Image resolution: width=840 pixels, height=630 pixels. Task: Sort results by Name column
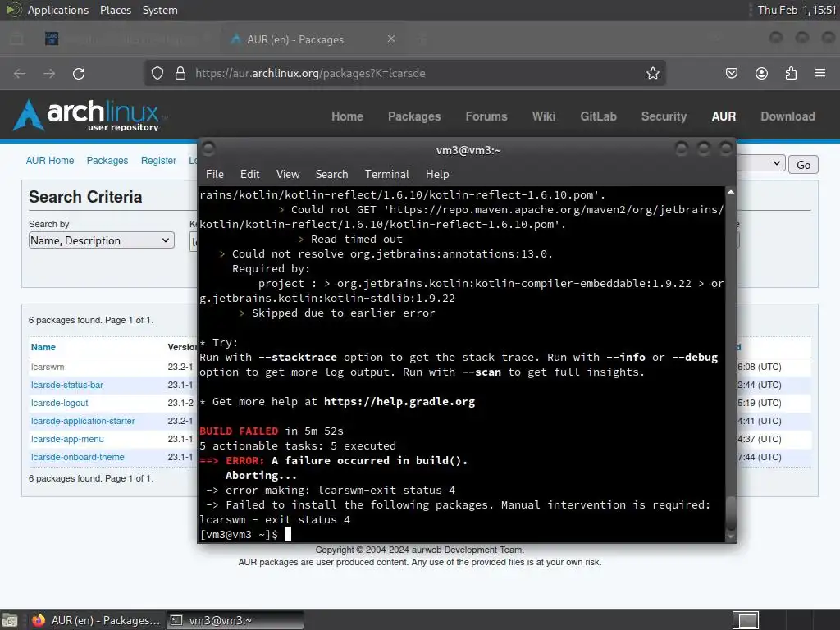[x=43, y=347]
